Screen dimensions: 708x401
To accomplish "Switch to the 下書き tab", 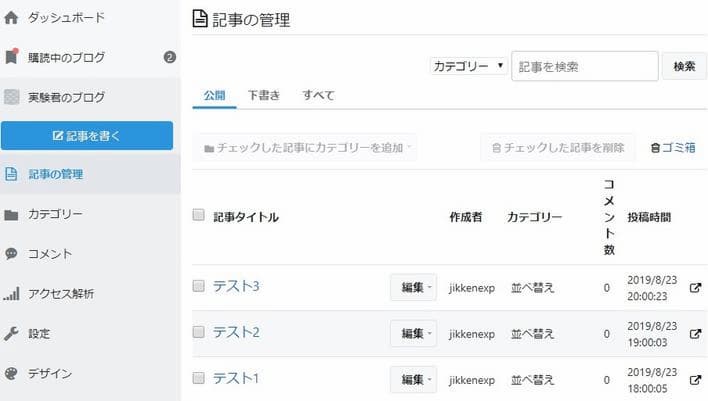I will tap(264, 95).
